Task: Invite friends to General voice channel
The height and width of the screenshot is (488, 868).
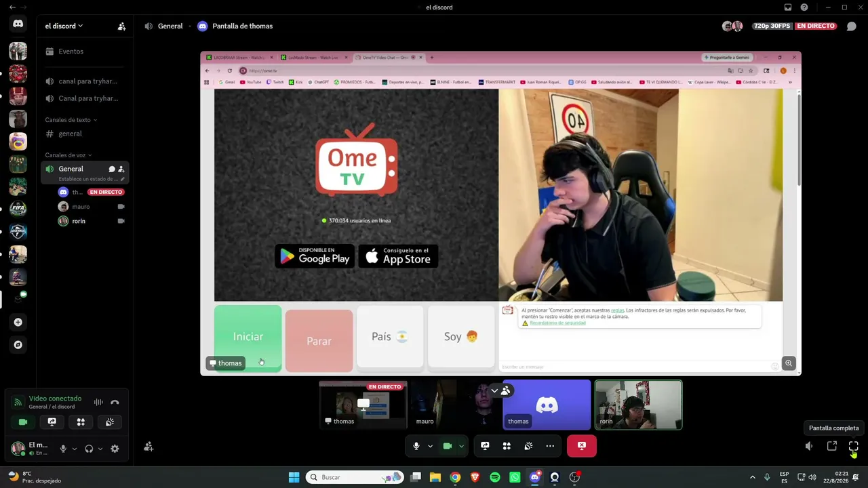Action: 121,169
